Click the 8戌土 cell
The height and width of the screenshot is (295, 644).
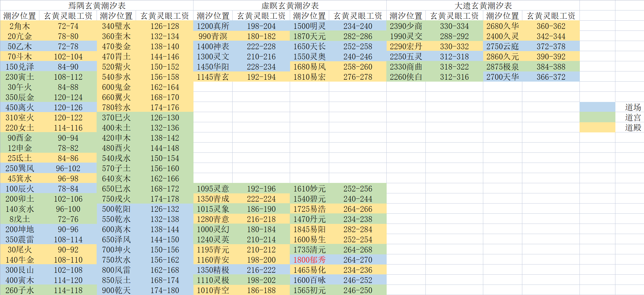pos(20,219)
